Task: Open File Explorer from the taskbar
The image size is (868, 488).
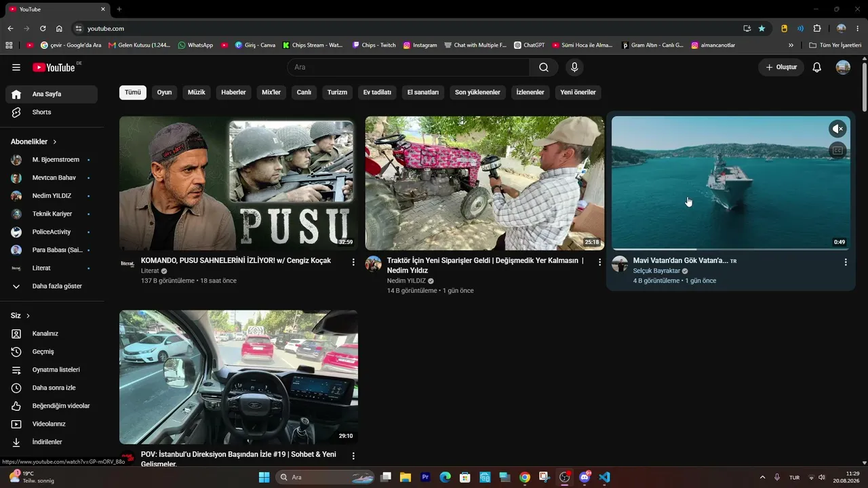Action: [406, 477]
